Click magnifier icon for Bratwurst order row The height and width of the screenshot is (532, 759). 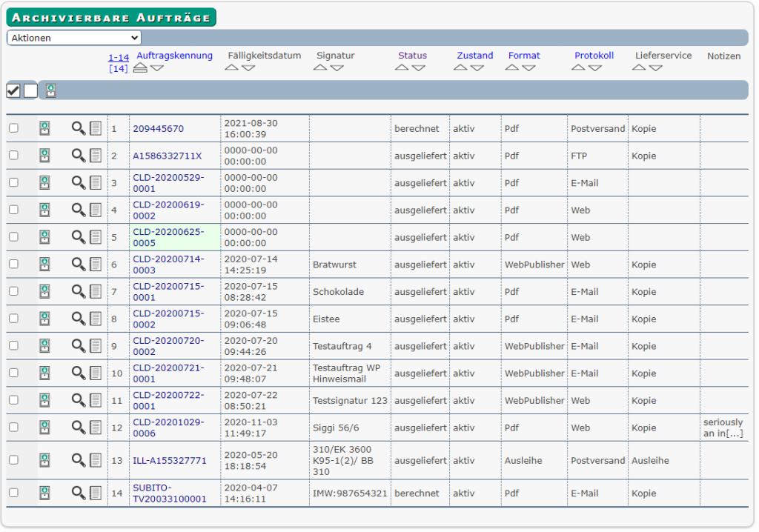[79, 264]
